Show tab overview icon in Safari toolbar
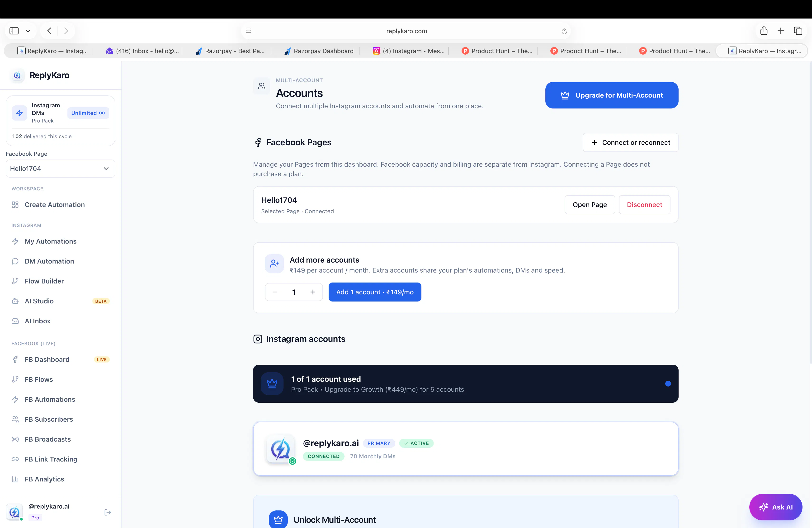The width and height of the screenshot is (812, 528). pos(798,31)
